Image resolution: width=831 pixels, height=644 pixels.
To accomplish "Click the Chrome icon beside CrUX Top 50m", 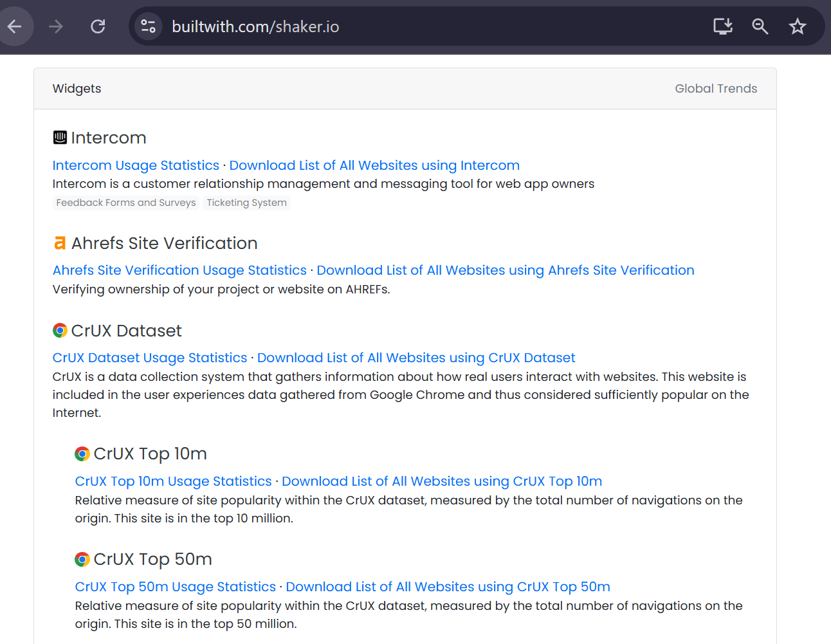I will (x=82, y=560).
